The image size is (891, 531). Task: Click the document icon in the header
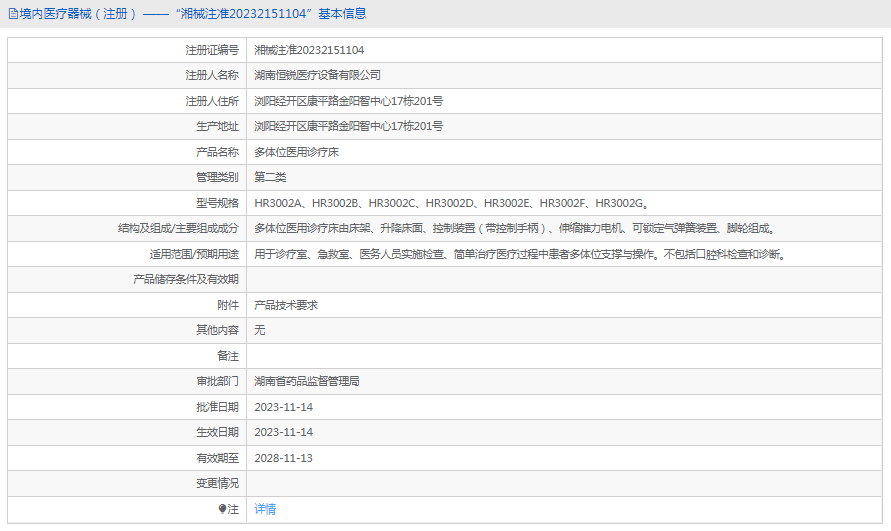[13, 14]
